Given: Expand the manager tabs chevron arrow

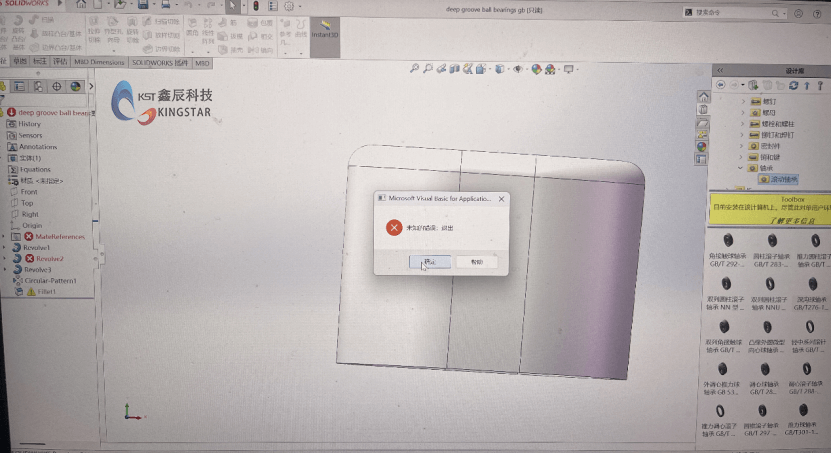Looking at the screenshot, I should point(91,86).
